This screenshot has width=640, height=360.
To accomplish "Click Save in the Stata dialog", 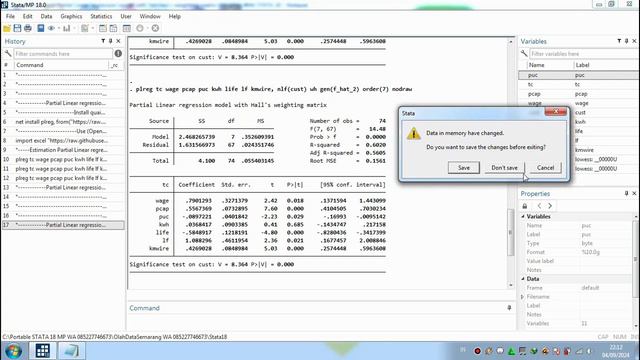I will (x=464, y=168).
